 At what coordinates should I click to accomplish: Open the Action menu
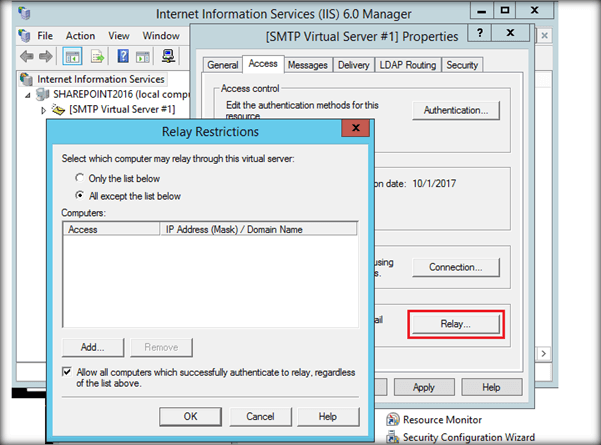[x=80, y=36]
